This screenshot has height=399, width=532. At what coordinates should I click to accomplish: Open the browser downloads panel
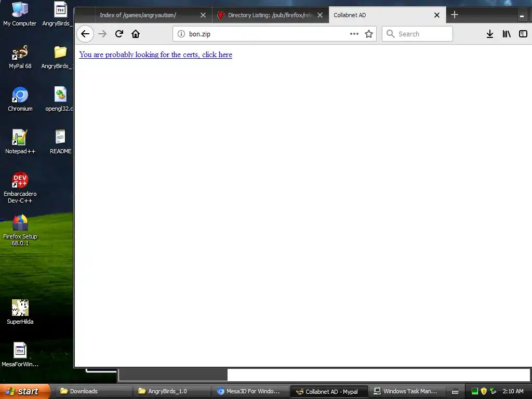point(489,34)
